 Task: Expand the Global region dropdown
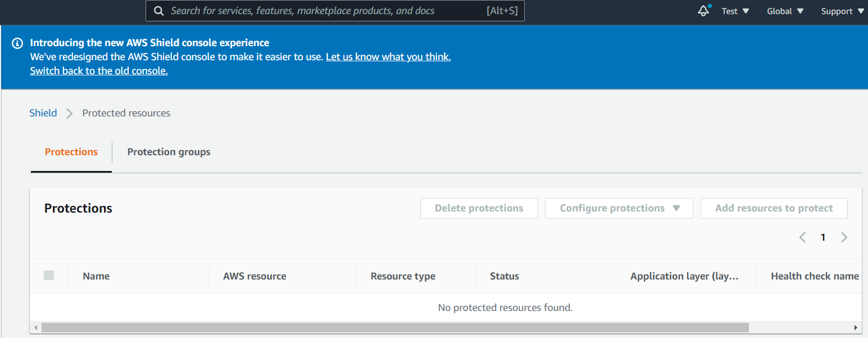coord(785,11)
